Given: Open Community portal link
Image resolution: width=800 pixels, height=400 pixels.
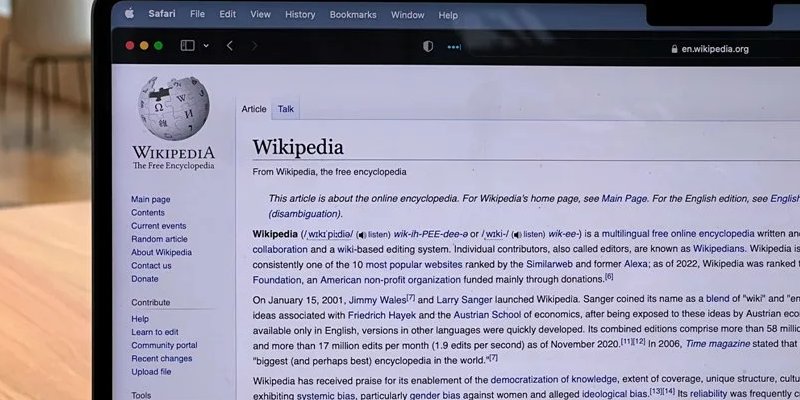Looking at the screenshot, I should [x=164, y=345].
